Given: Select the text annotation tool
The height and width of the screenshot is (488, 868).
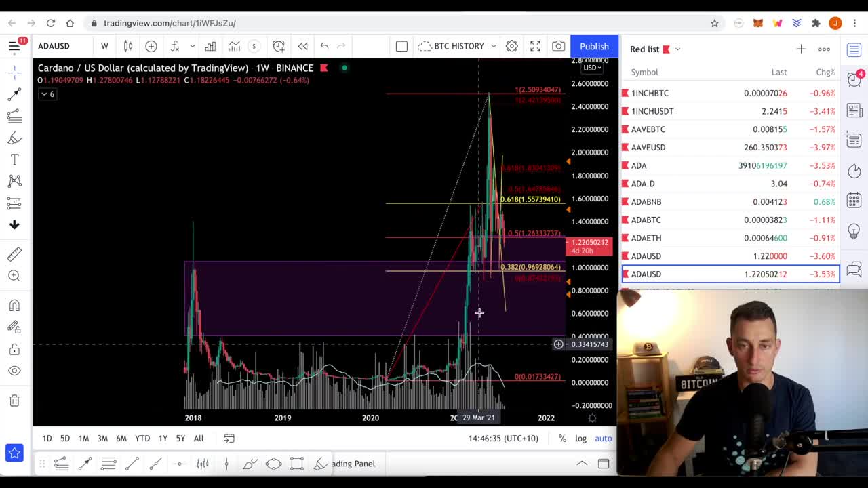Looking at the screenshot, I should click(x=14, y=160).
